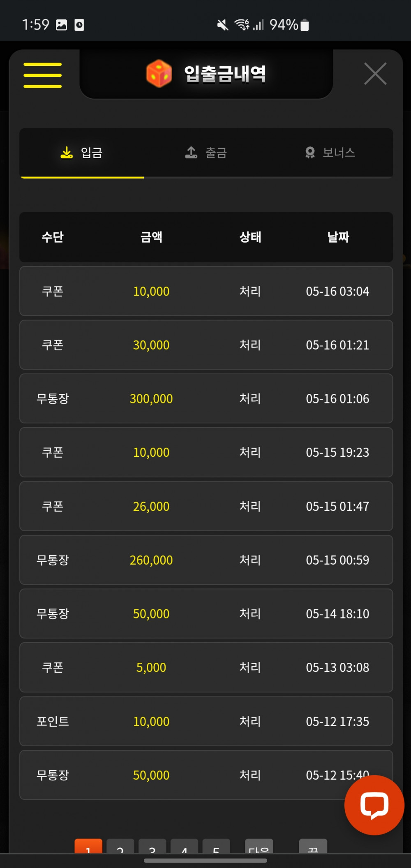Tap the withdrawal upload arrow icon
411x868 pixels.
tap(191, 153)
